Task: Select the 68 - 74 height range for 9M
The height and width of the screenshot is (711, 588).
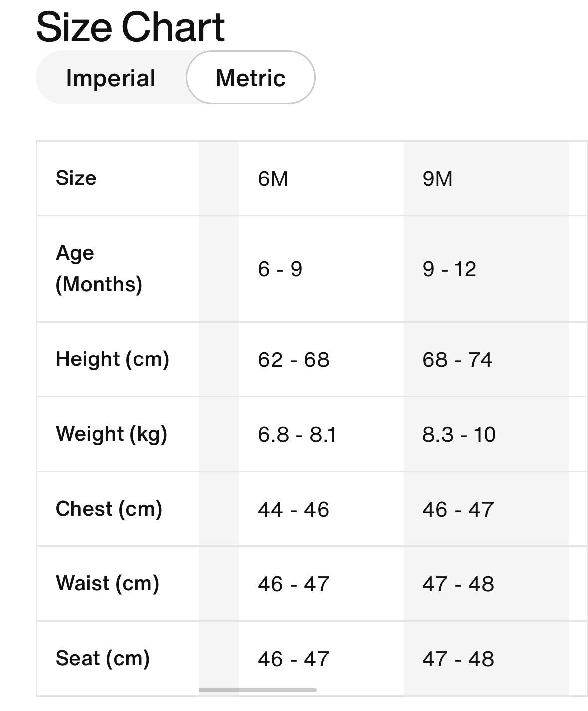Action: (458, 359)
